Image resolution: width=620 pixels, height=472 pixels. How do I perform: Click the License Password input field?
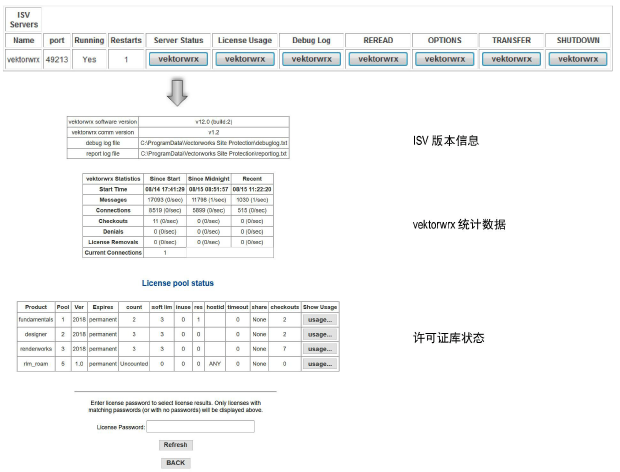200,426
